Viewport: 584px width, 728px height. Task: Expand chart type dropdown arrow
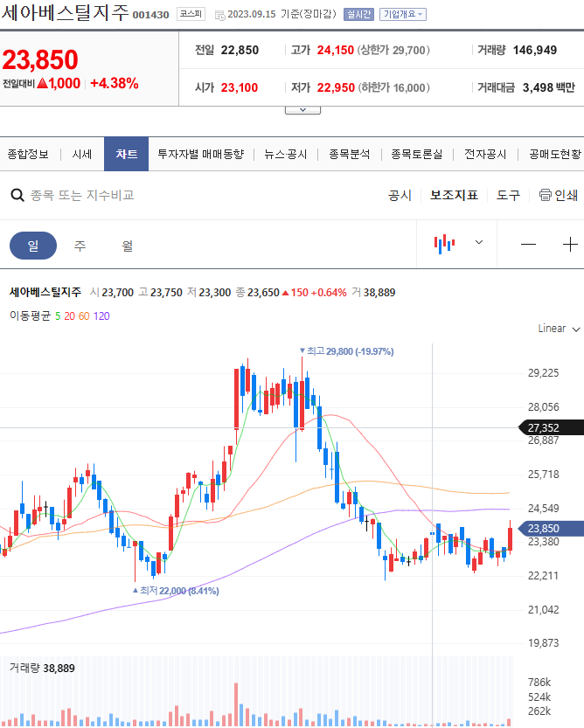pyautogui.click(x=479, y=242)
